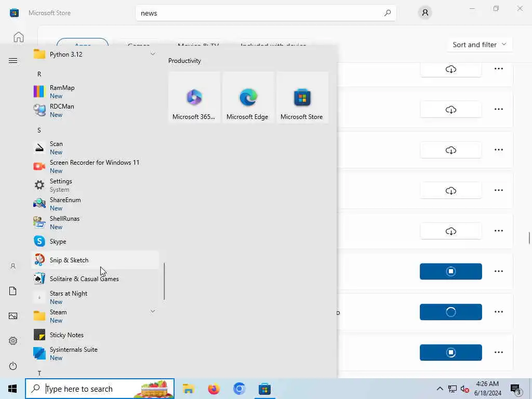The height and width of the screenshot is (399, 532).
Task: Open Firefox from taskbar
Action: [214, 389]
